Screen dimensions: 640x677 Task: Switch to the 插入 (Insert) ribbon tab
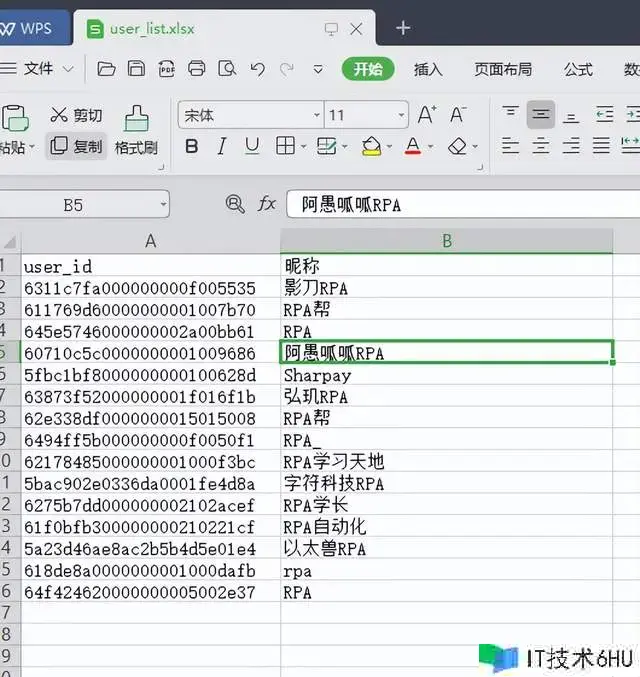[428, 69]
